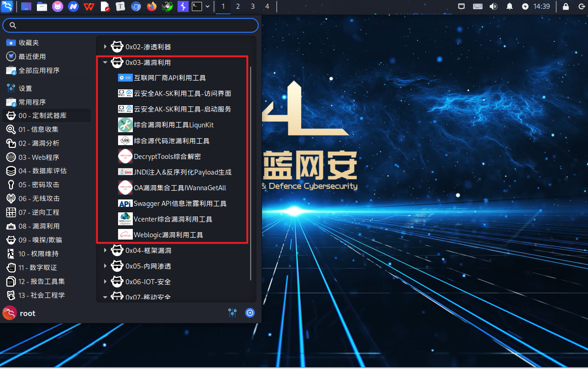Open 收藏夹 favorites category
The image size is (588, 369).
click(47, 42)
